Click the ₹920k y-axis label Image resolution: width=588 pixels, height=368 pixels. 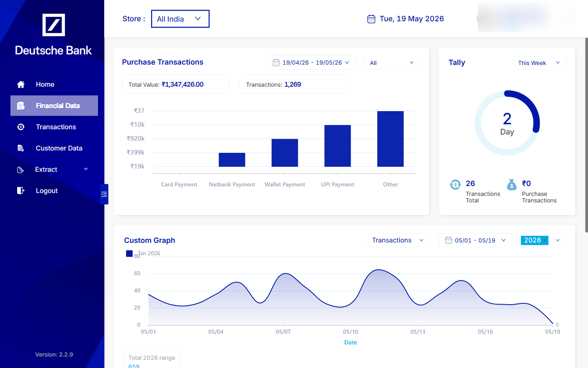tap(136, 139)
